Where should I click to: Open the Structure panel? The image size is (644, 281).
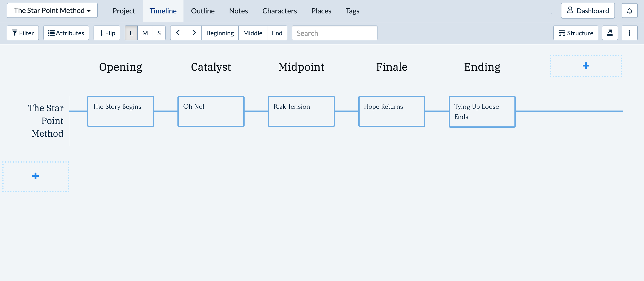coord(576,33)
